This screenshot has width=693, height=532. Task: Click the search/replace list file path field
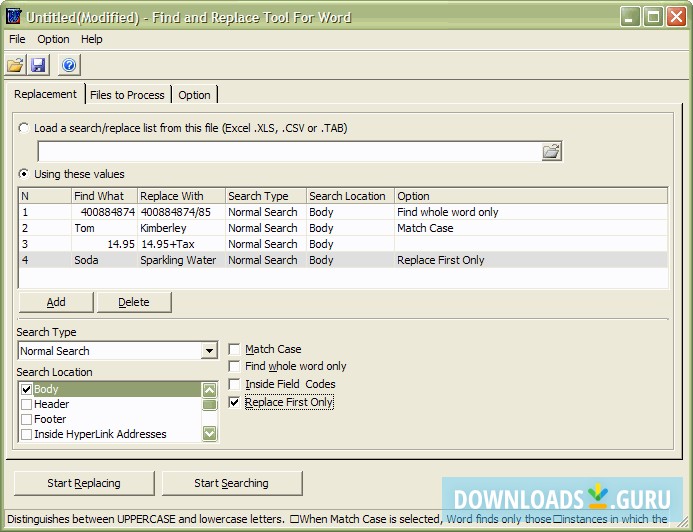click(x=289, y=152)
